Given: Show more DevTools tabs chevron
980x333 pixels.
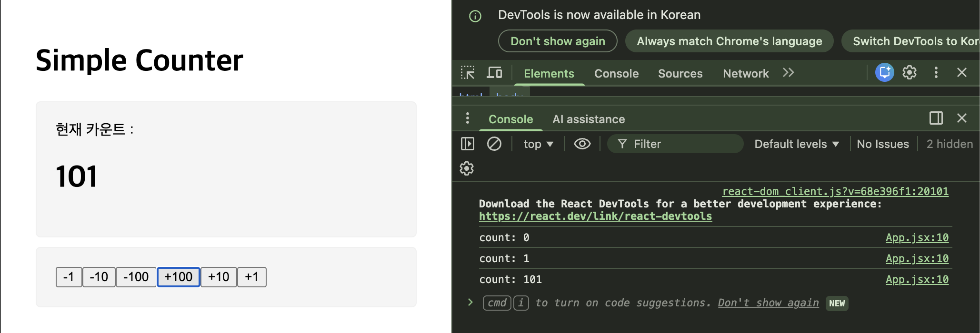Looking at the screenshot, I should pos(788,73).
